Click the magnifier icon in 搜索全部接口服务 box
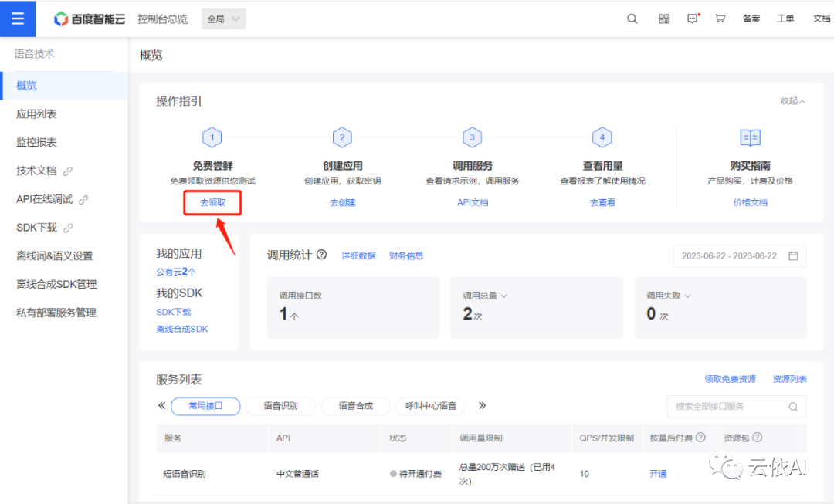 [x=793, y=407]
